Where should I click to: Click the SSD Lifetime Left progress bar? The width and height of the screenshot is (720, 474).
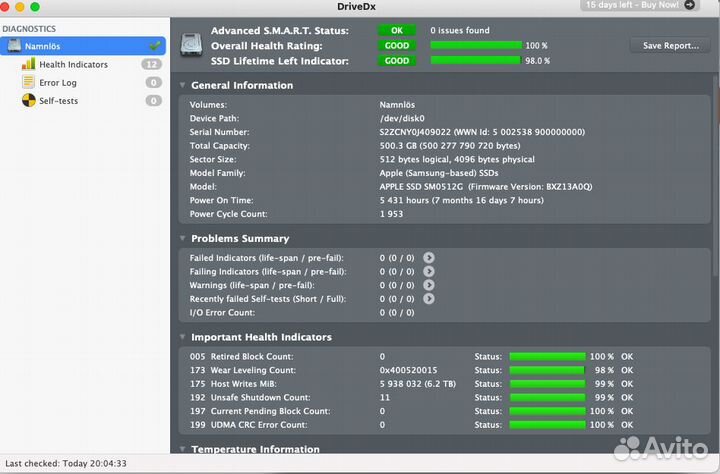pyautogui.click(x=475, y=60)
